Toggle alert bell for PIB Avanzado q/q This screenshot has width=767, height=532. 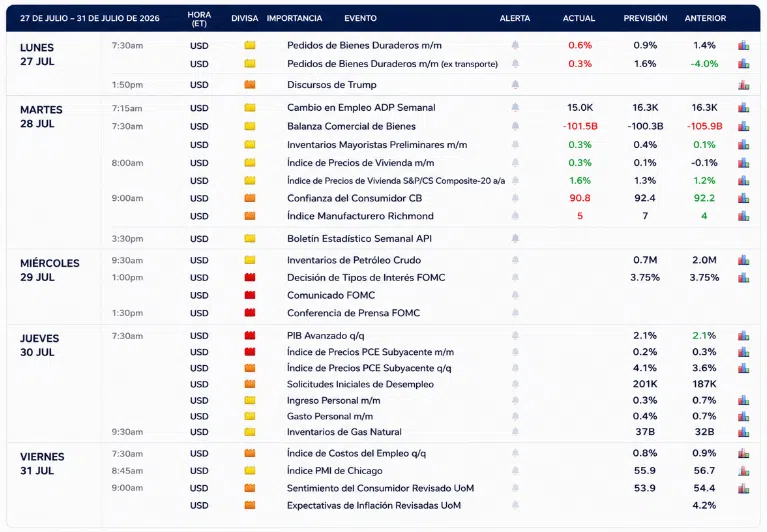[x=515, y=335]
